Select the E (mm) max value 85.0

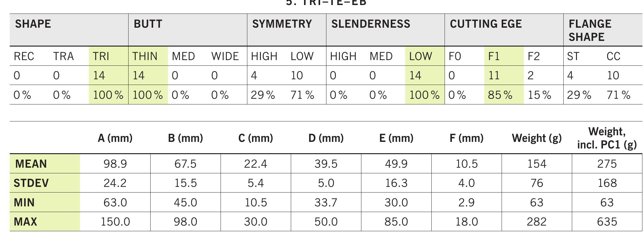click(396, 222)
